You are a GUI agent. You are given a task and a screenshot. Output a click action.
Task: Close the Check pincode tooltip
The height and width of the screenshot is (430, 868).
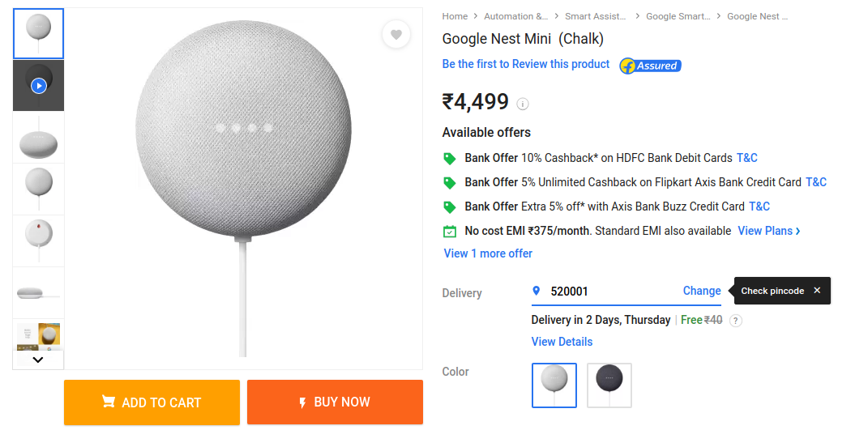(817, 291)
